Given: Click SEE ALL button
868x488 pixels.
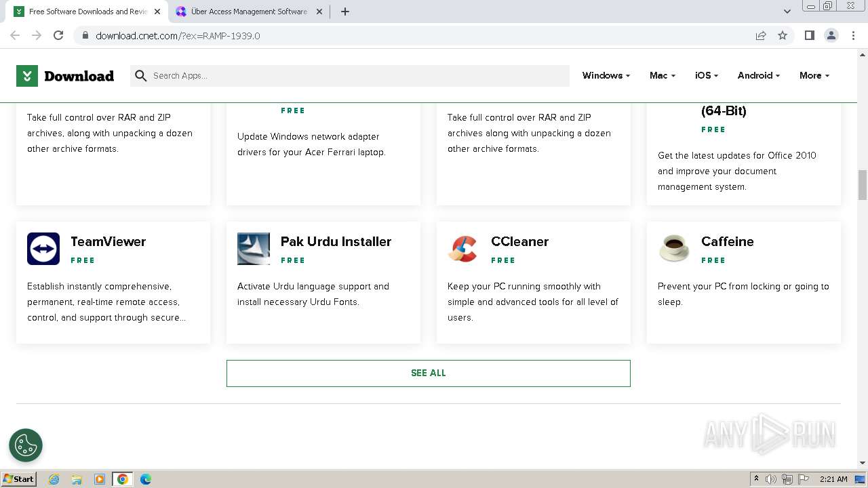Looking at the screenshot, I should point(429,373).
